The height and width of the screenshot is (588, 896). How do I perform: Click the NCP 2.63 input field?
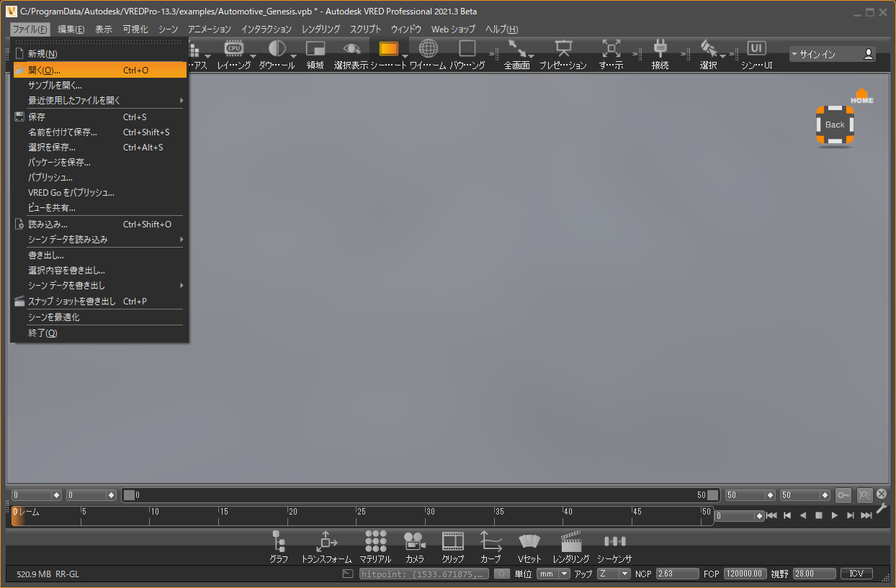(x=677, y=574)
